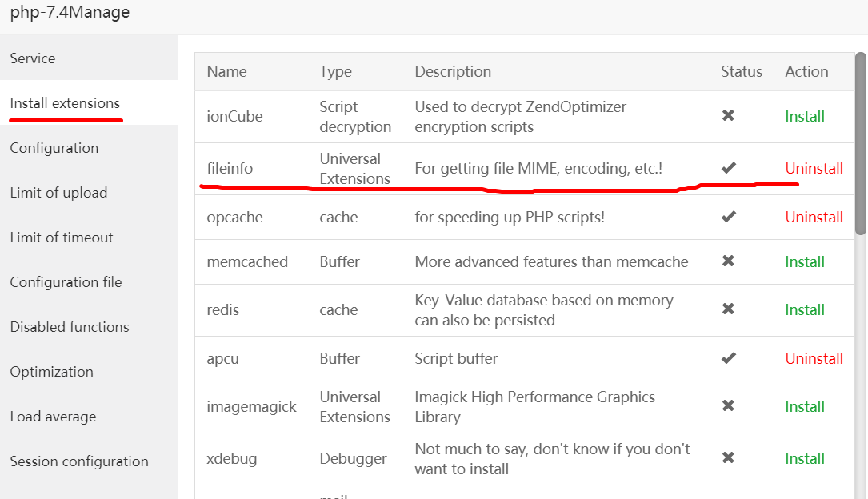Click the opcache installed checkmark icon
868x499 pixels.
point(728,217)
